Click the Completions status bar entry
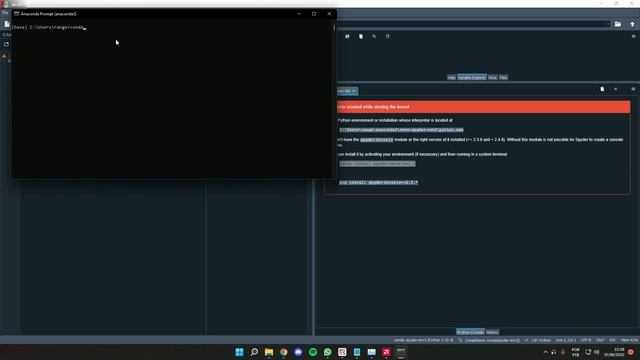 (x=489, y=340)
